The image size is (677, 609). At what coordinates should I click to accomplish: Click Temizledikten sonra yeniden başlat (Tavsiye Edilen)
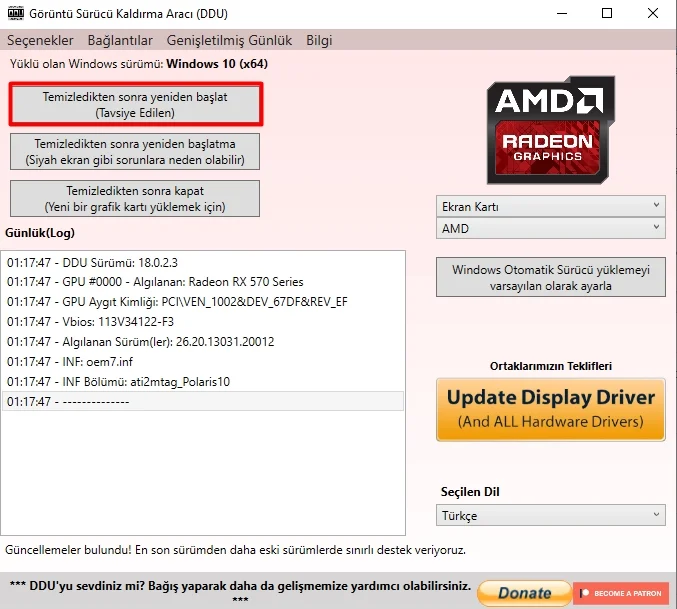(x=135, y=105)
